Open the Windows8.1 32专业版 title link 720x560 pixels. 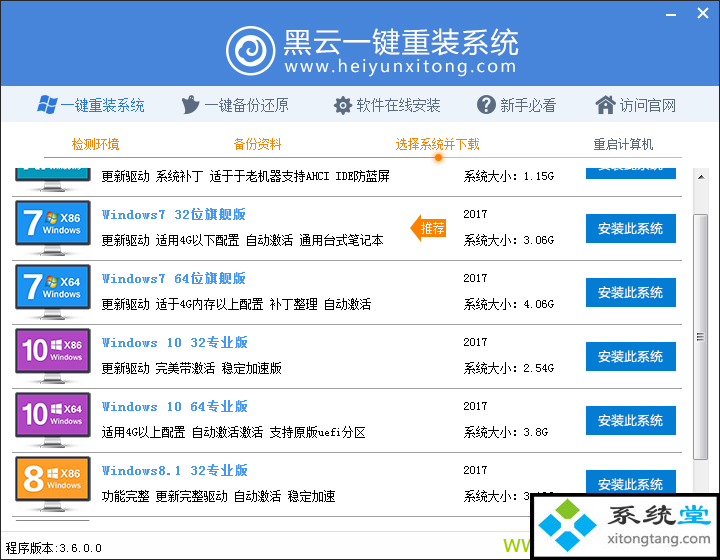tap(174, 470)
